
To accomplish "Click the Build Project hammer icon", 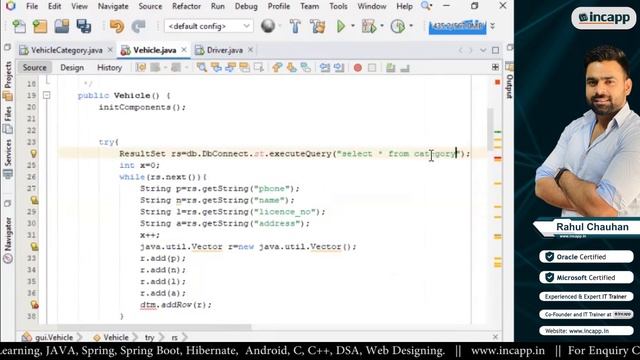I will (295, 27).
